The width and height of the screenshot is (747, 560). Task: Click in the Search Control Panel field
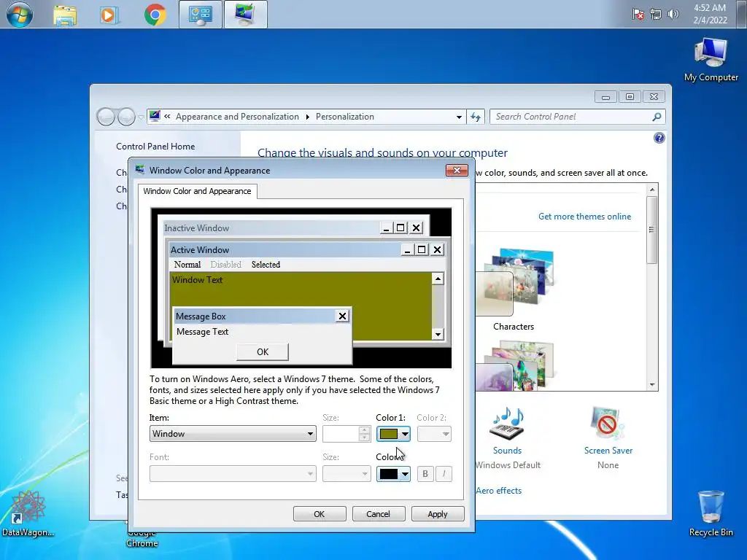572,117
